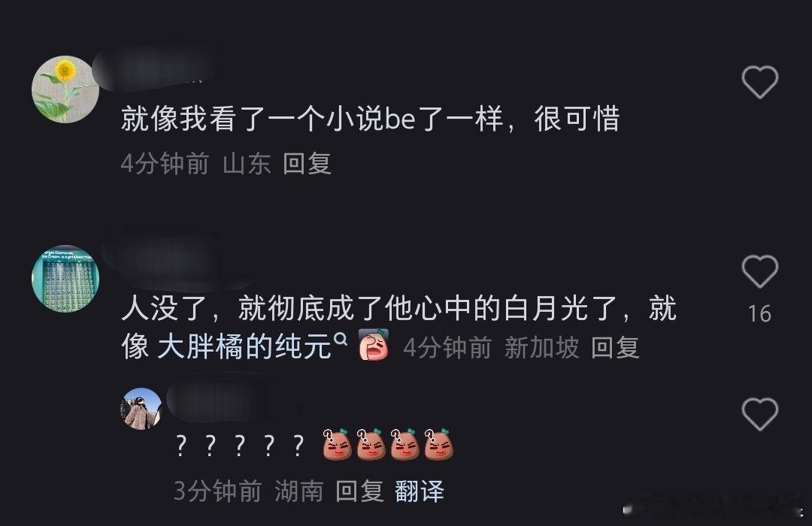The height and width of the screenshot is (526, 812).
Task: Open the 大胖橘的纯元 search link
Action: (x=244, y=347)
